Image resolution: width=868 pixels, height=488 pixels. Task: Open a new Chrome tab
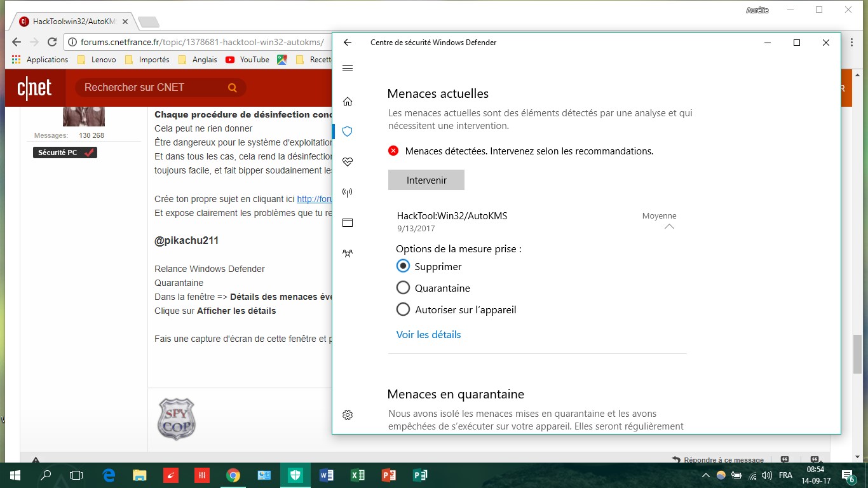148,22
